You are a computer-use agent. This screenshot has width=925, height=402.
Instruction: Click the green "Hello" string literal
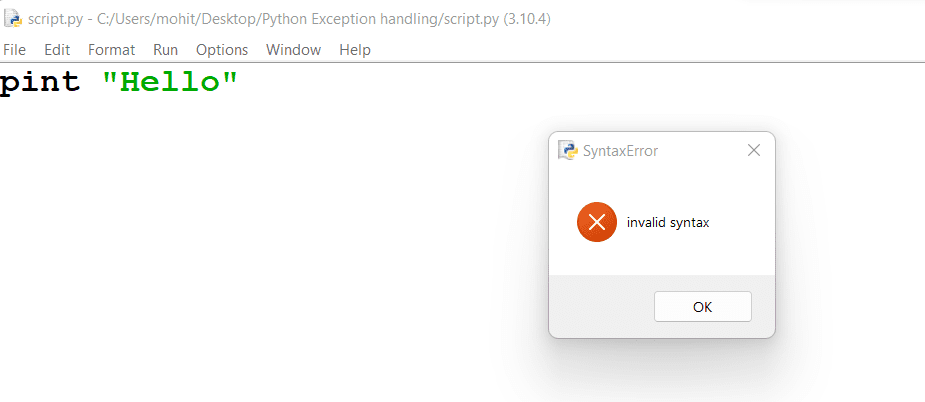click(x=170, y=81)
